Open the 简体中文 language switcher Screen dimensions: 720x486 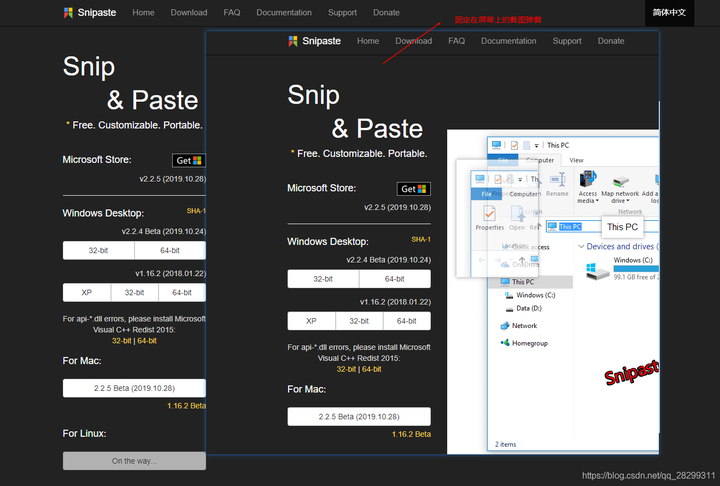point(669,13)
